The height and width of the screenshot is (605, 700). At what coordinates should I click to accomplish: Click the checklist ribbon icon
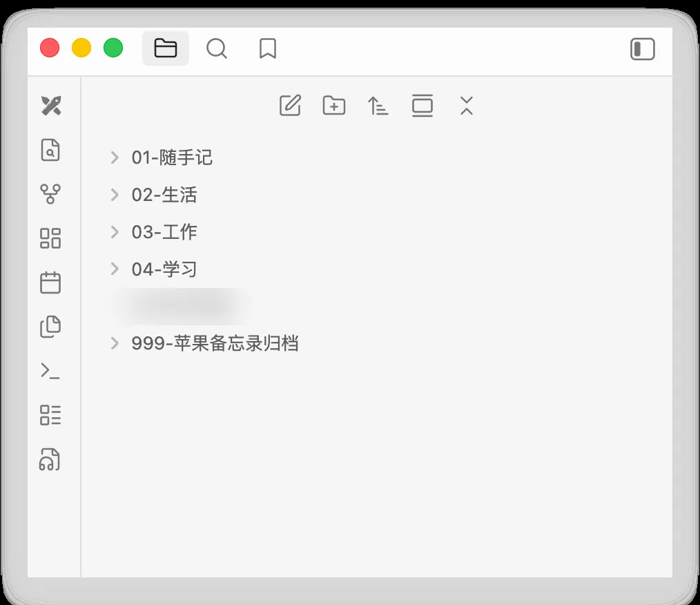[x=50, y=415]
